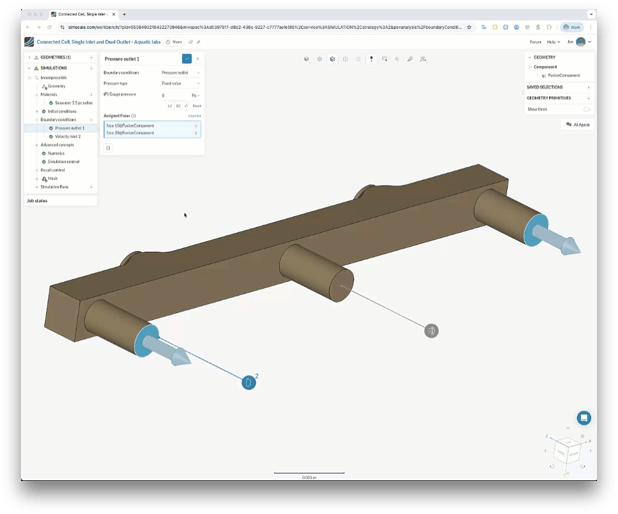The height and width of the screenshot is (514, 618).
Task: Open the Pressure type dropdown
Action: [x=178, y=84]
